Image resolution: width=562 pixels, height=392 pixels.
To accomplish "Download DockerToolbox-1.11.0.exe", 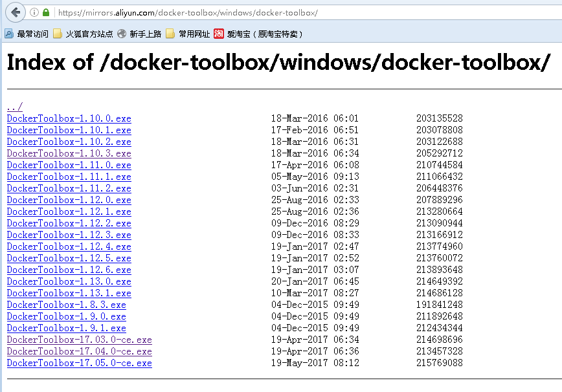I will tap(69, 165).
